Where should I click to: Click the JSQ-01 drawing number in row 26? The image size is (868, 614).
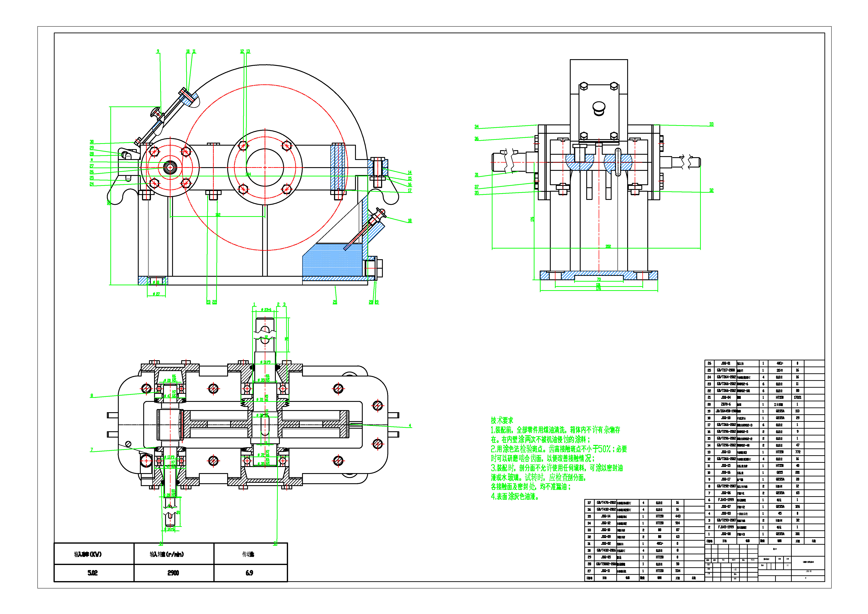pyautogui.click(x=725, y=363)
